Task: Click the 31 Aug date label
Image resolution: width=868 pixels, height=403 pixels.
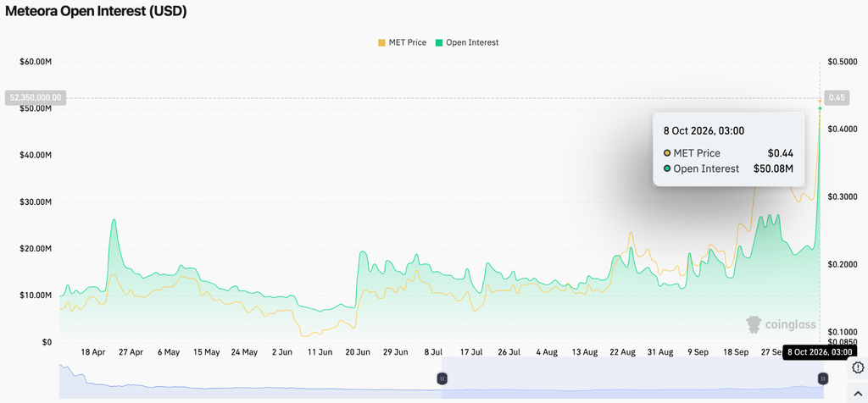Action: [x=659, y=352]
